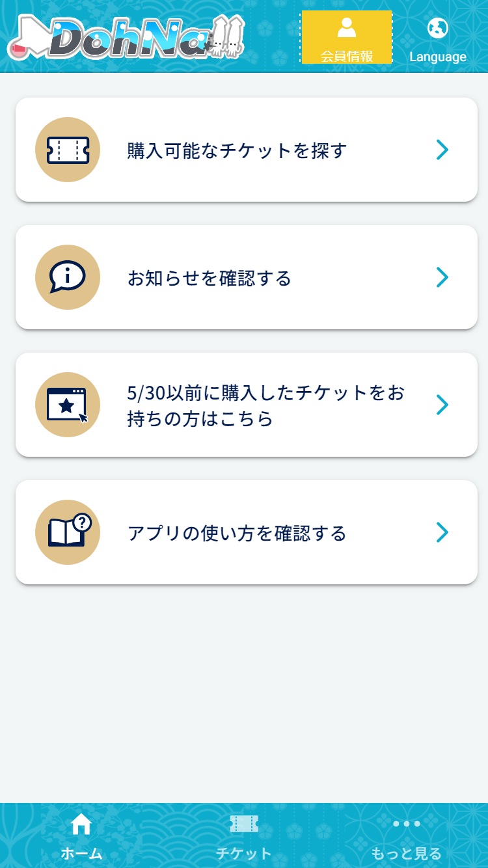Expand chevron for 購入可能なチケットを探す
This screenshot has width=488, height=868.
(442, 150)
